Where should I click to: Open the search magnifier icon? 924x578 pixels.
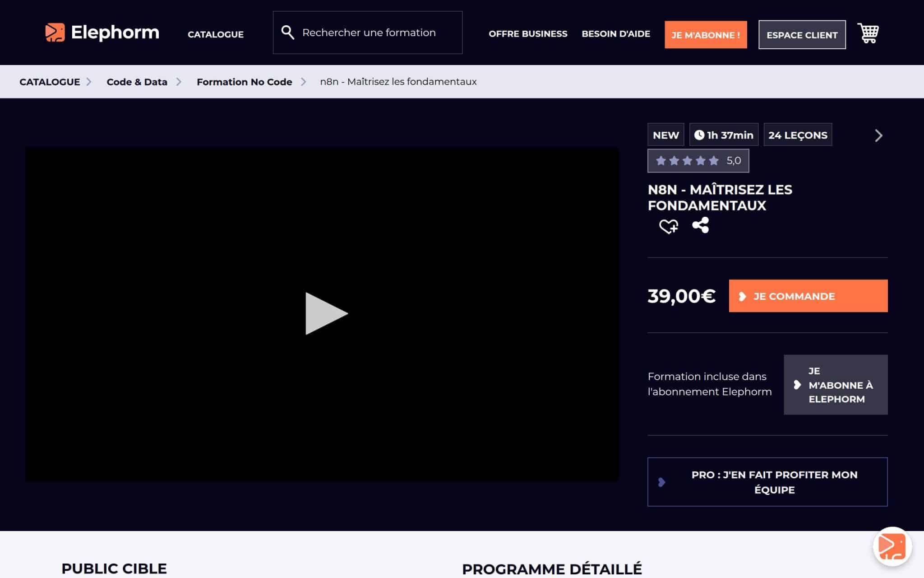(287, 32)
